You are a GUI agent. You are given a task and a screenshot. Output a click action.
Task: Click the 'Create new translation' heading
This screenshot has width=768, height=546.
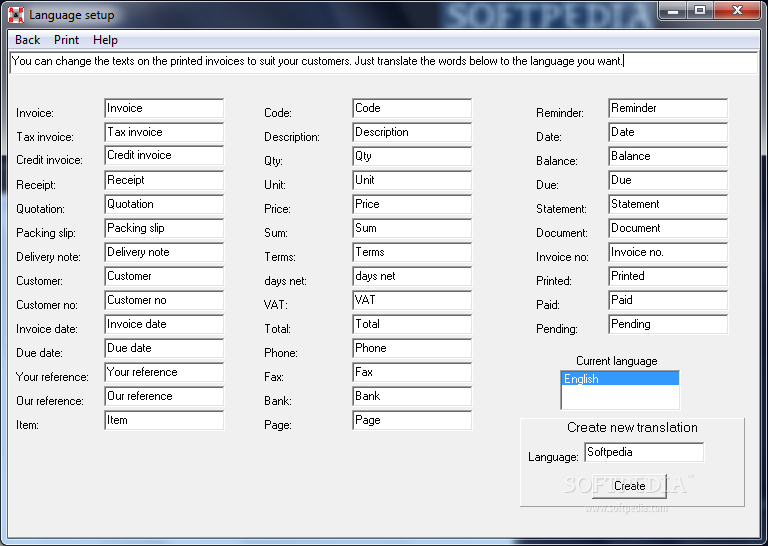(x=632, y=427)
